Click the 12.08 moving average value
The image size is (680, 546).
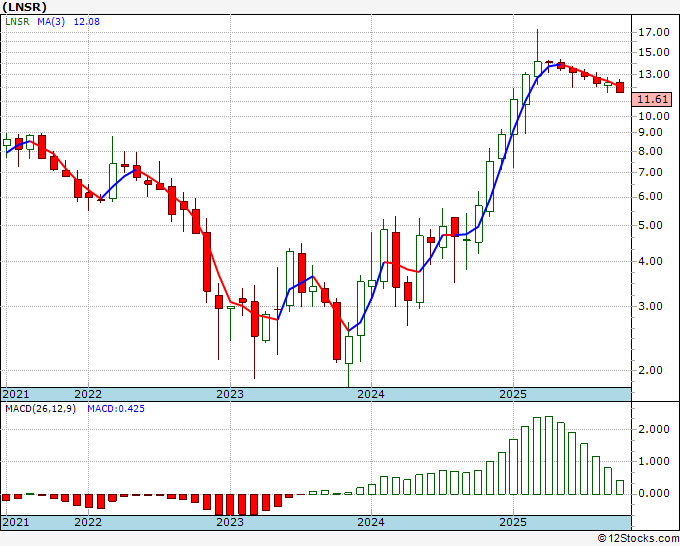87,21
